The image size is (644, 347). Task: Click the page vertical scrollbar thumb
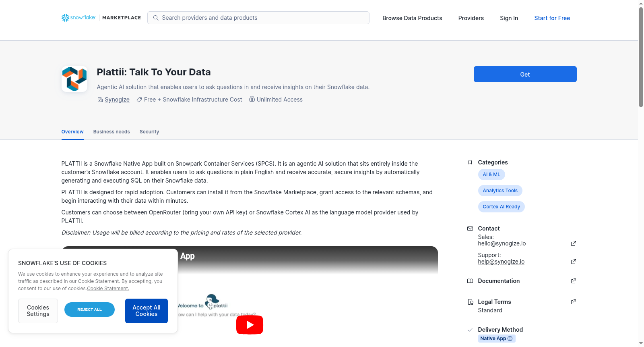coord(641,56)
